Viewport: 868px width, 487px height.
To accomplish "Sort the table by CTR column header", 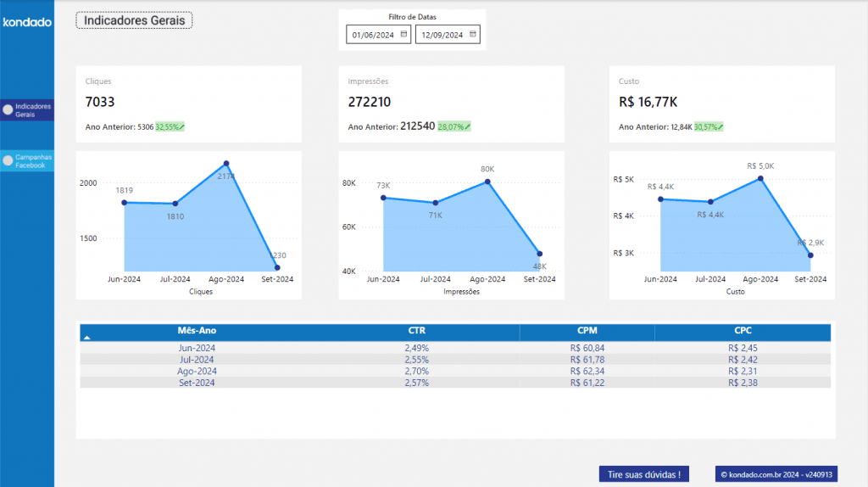I will pyautogui.click(x=416, y=331).
